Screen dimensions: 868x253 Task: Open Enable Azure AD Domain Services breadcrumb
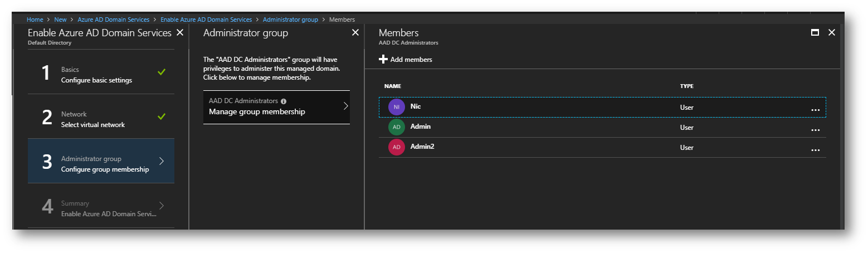(x=206, y=20)
